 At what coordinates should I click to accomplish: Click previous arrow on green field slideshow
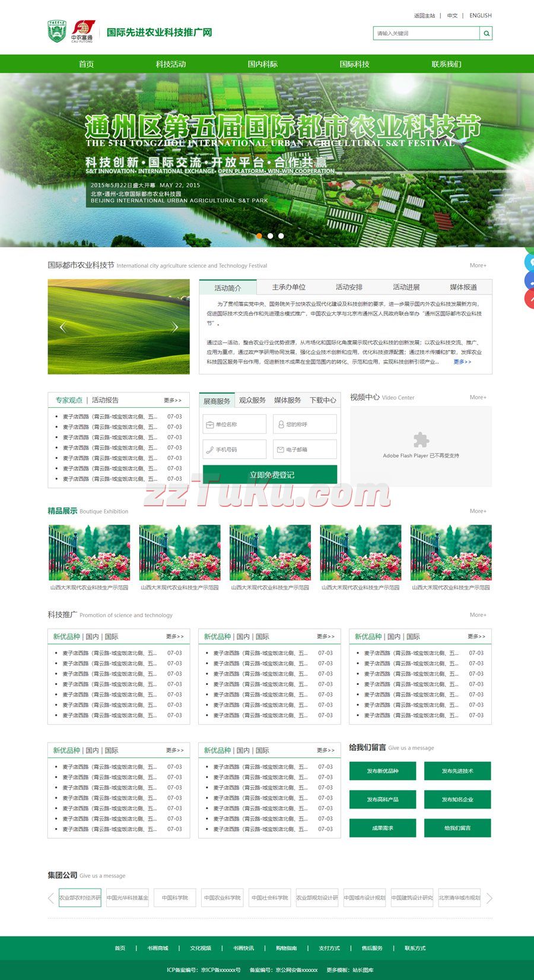tap(63, 327)
